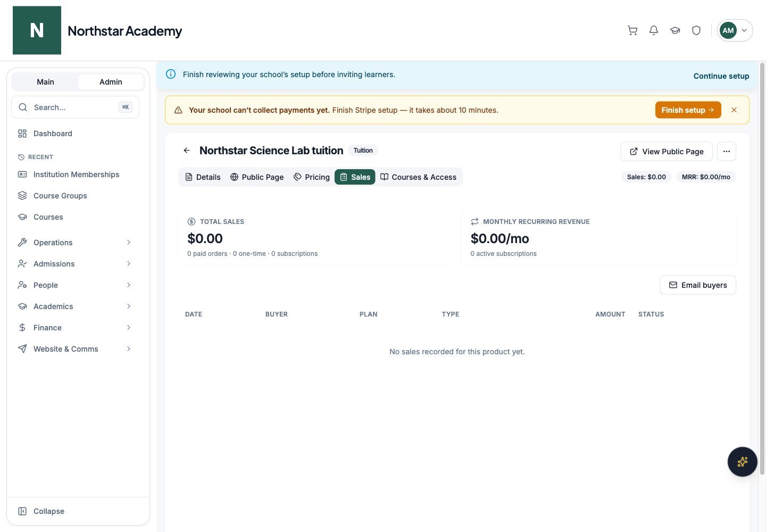Expand the Academics sidebar section
This screenshot has height=532, width=766.
[x=75, y=306]
